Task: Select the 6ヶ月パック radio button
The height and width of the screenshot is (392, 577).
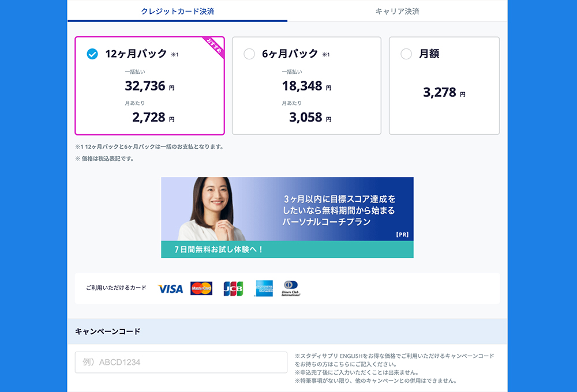Action: (x=249, y=54)
